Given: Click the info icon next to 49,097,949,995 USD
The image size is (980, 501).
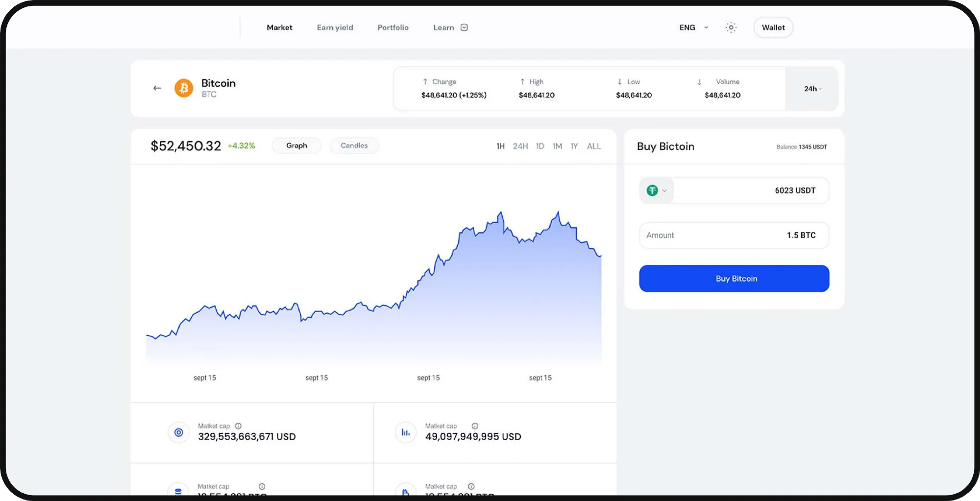Looking at the screenshot, I should click(475, 426).
